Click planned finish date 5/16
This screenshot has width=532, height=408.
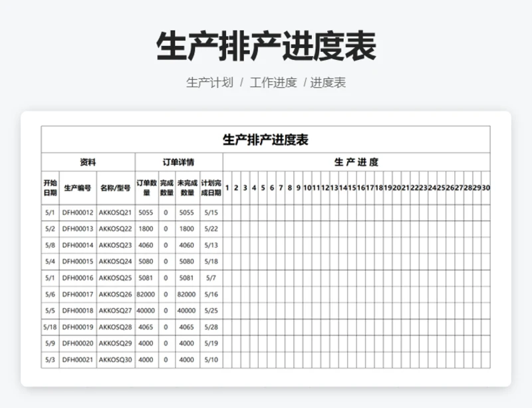tap(211, 294)
